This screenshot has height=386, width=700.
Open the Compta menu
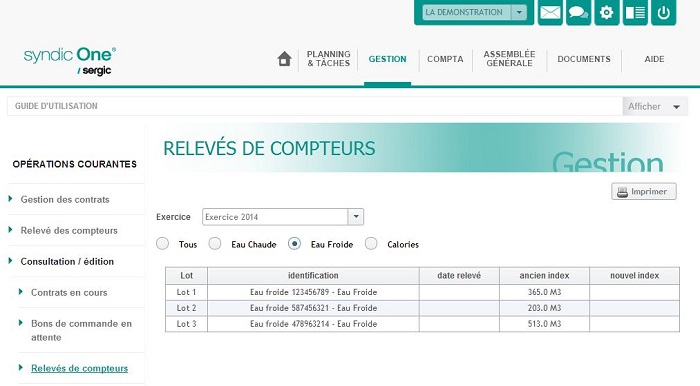point(445,59)
